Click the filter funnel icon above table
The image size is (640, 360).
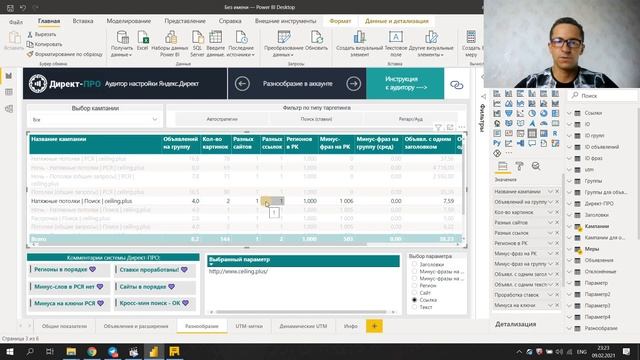coord(438,128)
